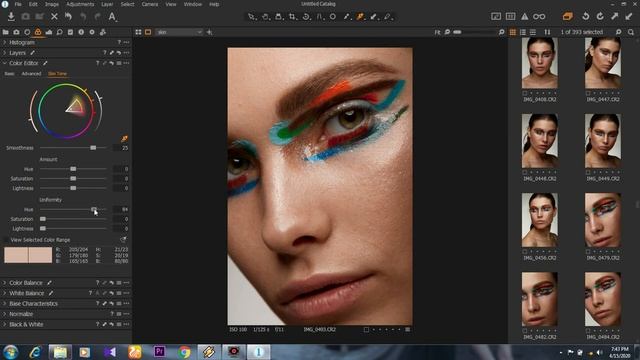Toggle selection checkbox under IMG_0448.CR2 thumbnail
Viewport: 640px width, 360px height.
coord(525,173)
